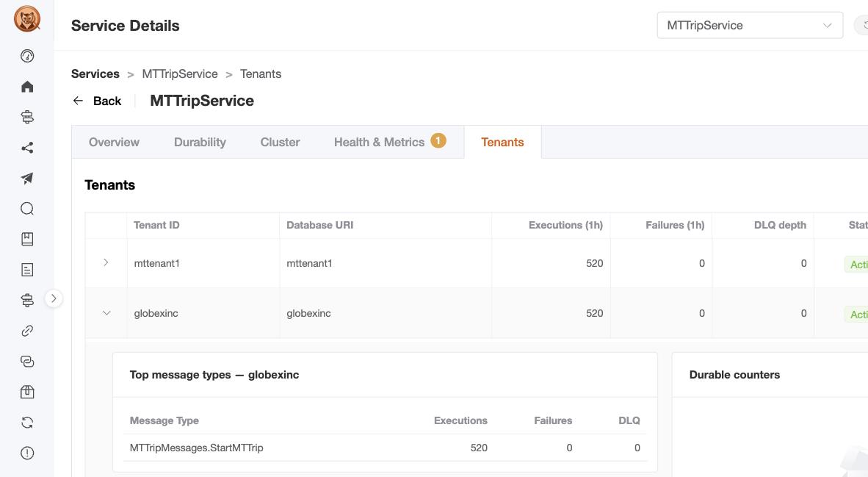This screenshot has width=868, height=477.
Task: Open the dashboard gauge icon in sidebar
Action: 27,56
